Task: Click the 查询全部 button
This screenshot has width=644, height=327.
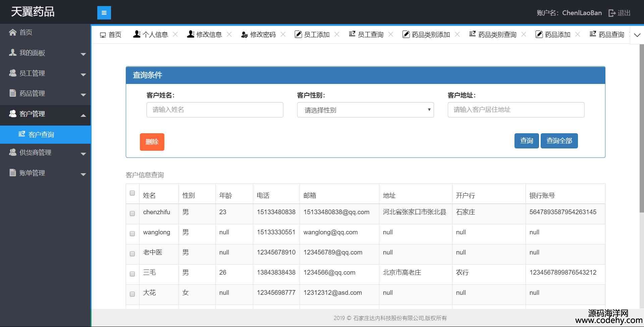Action: 559,141
